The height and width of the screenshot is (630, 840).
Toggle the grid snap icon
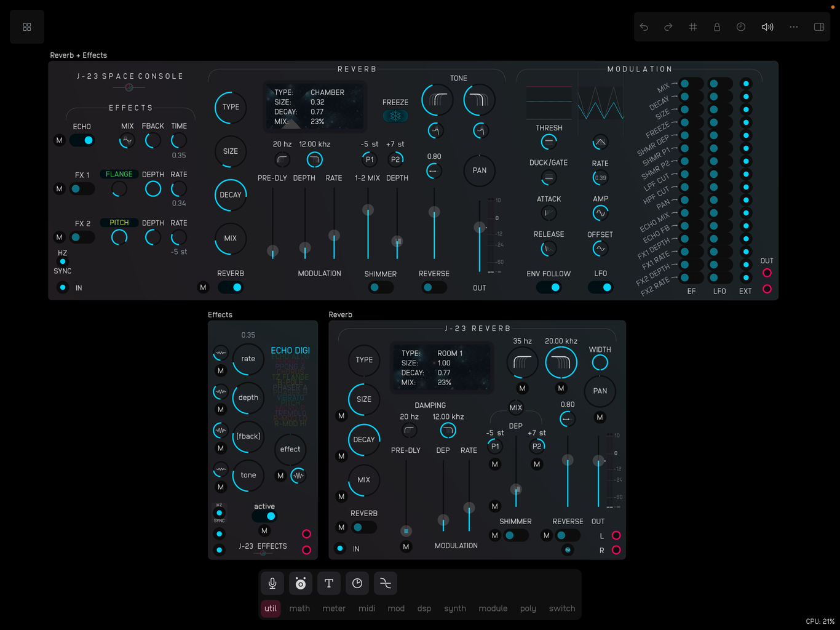[x=692, y=27]
